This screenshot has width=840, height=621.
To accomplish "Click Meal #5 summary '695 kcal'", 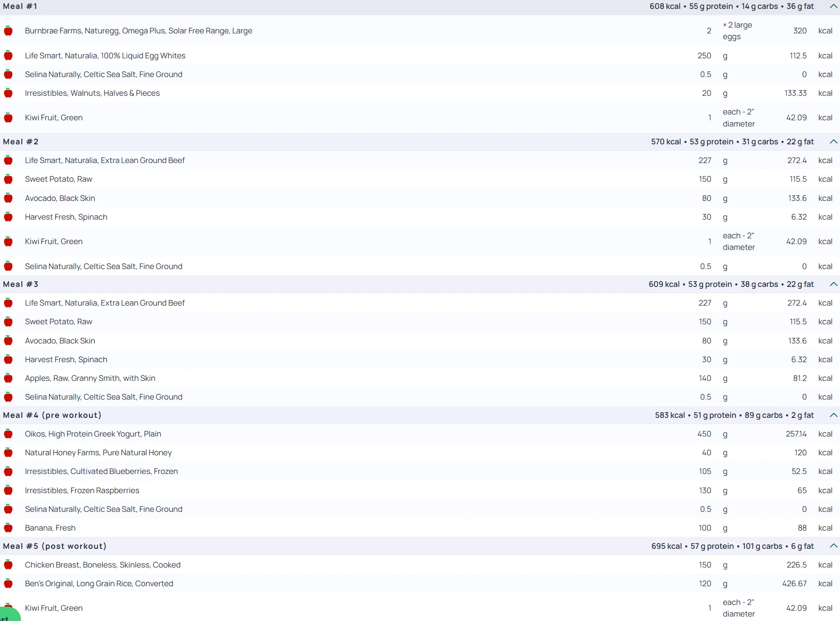I will pyautogui.click(x=666, y=546).
